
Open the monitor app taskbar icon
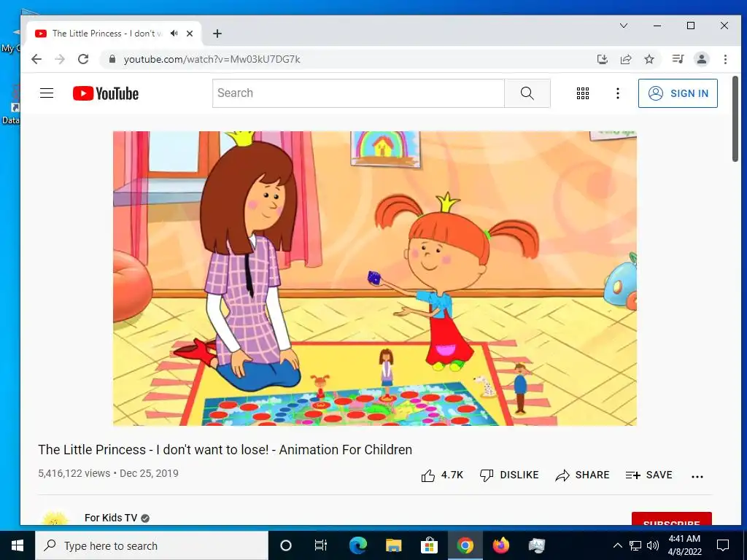(536, 545)
